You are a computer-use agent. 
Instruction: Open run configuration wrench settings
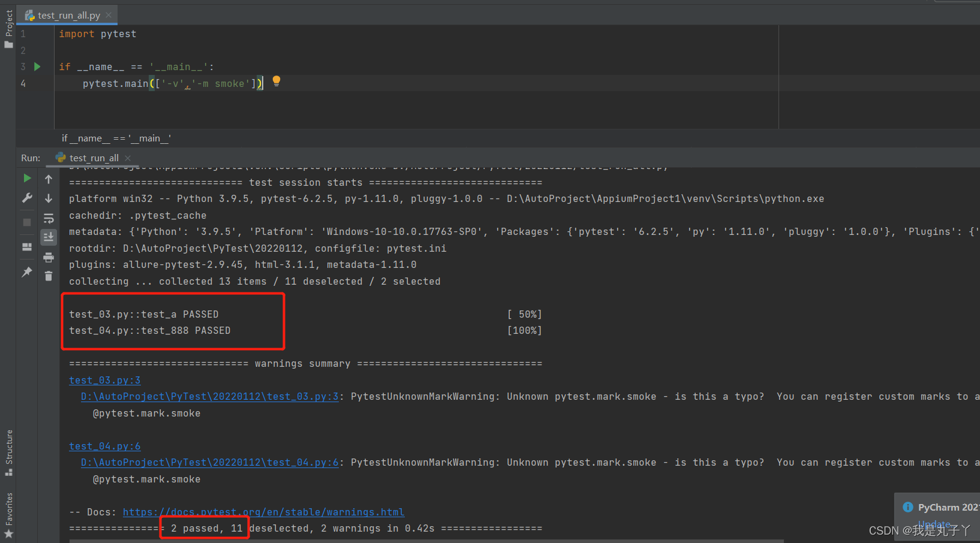pyautogui.click(x=27, y=198)
